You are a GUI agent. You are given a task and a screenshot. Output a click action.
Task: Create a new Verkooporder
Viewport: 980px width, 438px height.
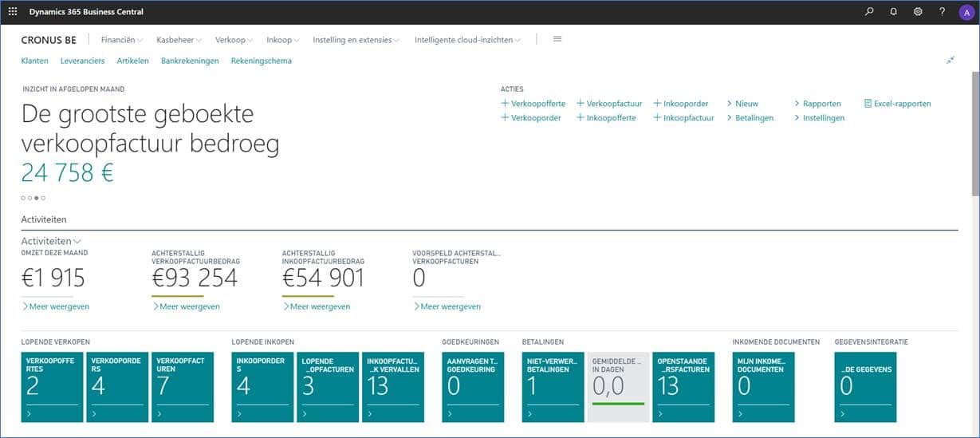[530, 118]
